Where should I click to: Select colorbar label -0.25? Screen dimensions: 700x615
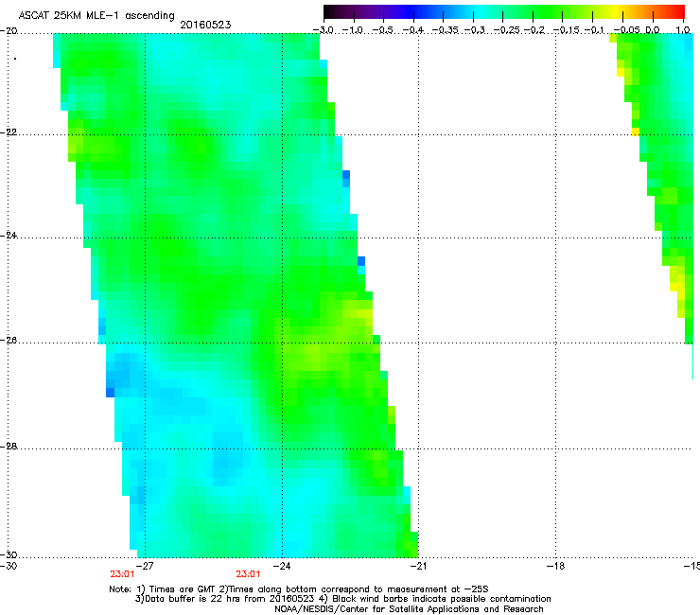coord(508,30)
